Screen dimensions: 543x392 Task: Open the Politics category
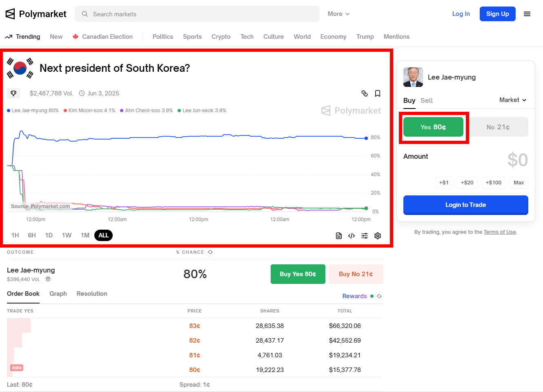tap(163, 37)
